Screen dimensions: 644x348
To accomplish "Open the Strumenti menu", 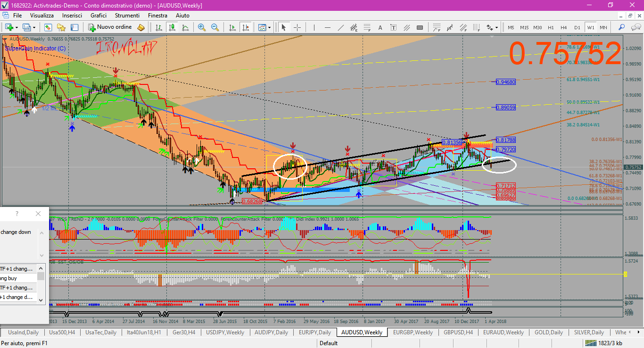I will [x=127, y=16].
